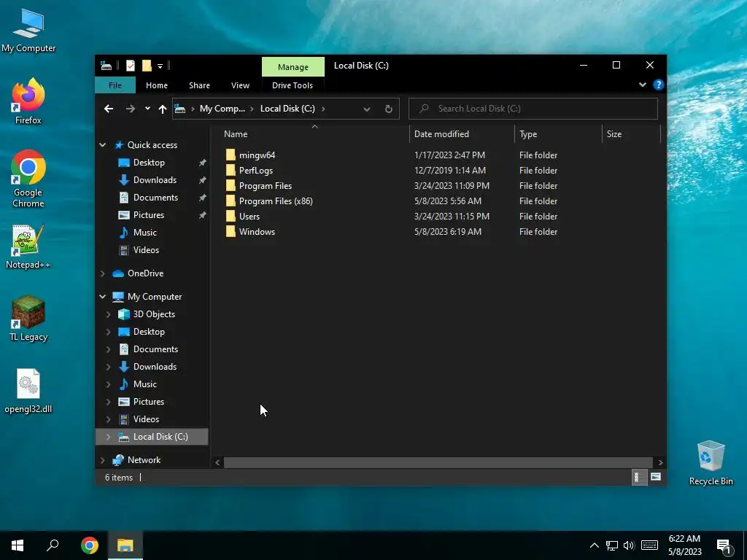Click My Comp... in the address breadcrumb
The width and height of the screenshot is (747, 560).
(x=222, y=109)
